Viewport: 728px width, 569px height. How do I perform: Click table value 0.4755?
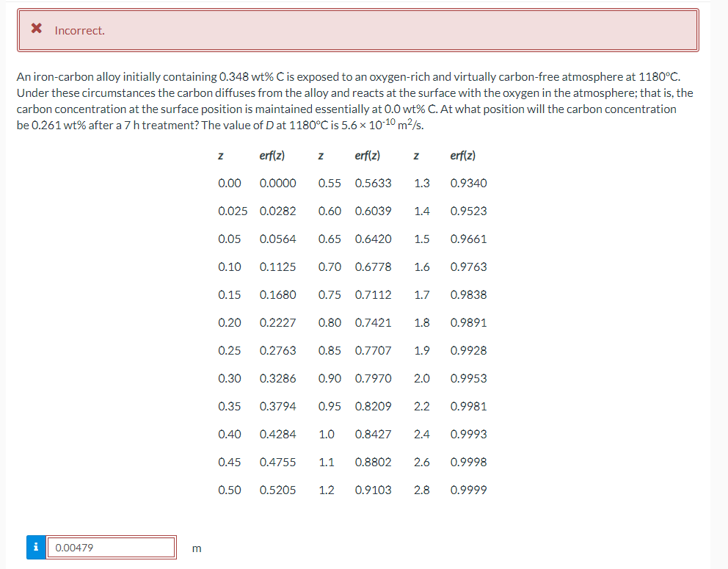click(x=277, y=462)
